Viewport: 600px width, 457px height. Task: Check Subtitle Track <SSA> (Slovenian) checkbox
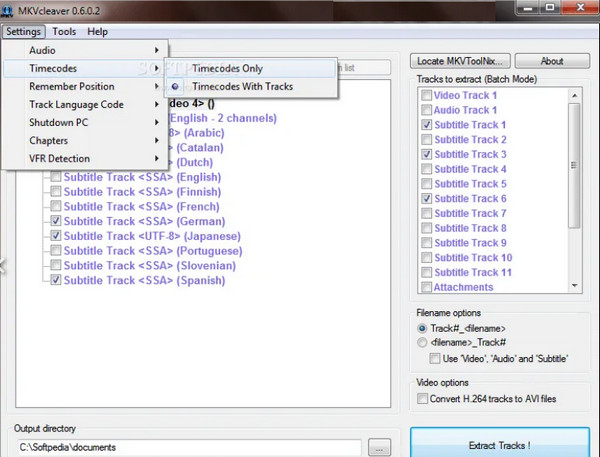[56, 265]
